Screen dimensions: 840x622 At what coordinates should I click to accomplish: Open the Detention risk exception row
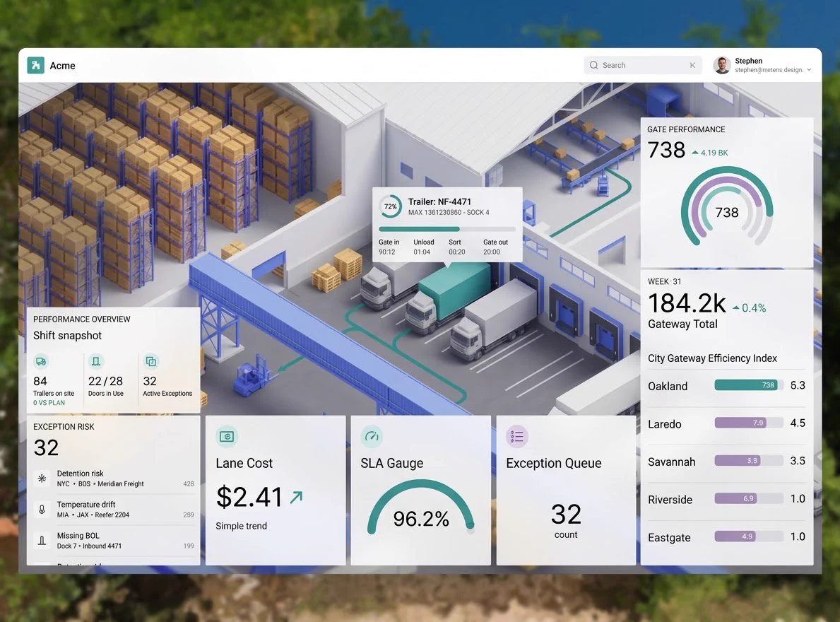click(114, 479)
